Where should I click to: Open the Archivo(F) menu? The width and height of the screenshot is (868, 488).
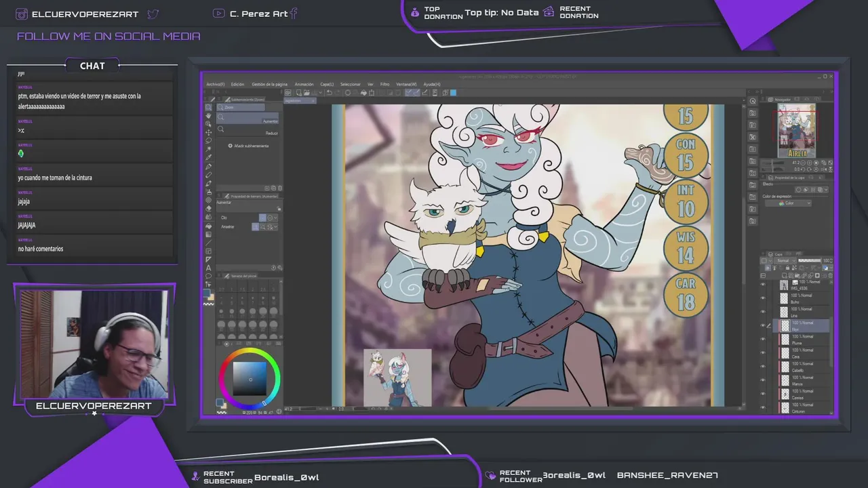point(216,84)
